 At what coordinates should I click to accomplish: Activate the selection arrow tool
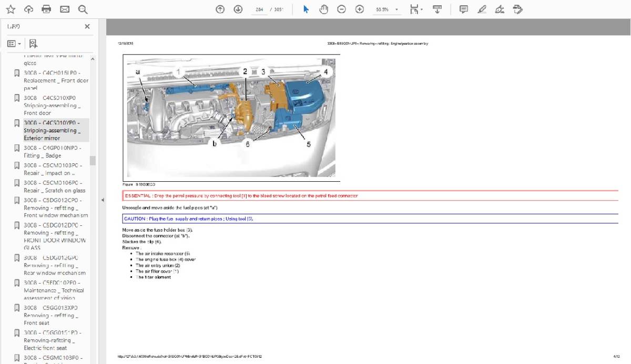tap(306, 9)
